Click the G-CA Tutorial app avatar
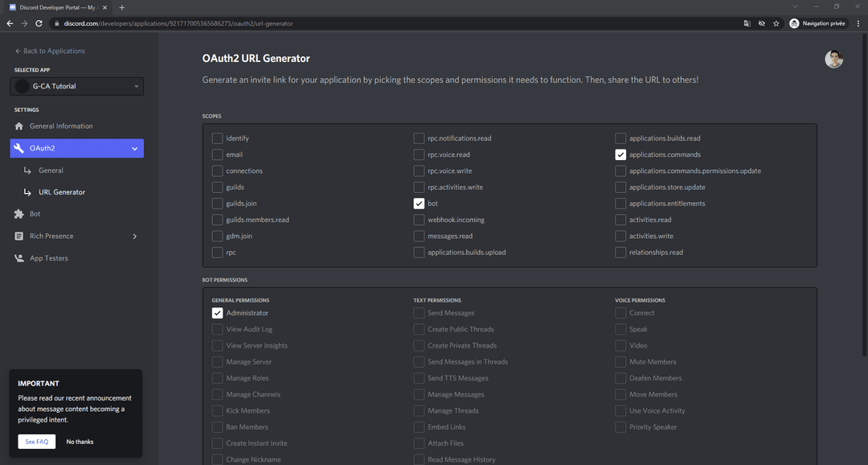The height and width of the screenshot is (465, 868). click(23, 86)
